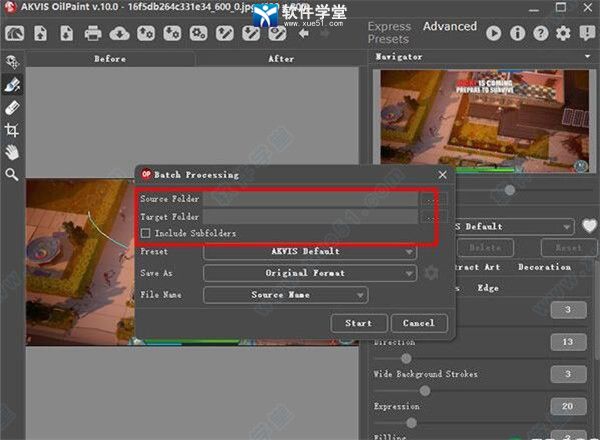The image size is (600, 440).
Task: Select the Quick Preview tool in left toolbar
Action: pyautogui.click(x=12, y=62)
